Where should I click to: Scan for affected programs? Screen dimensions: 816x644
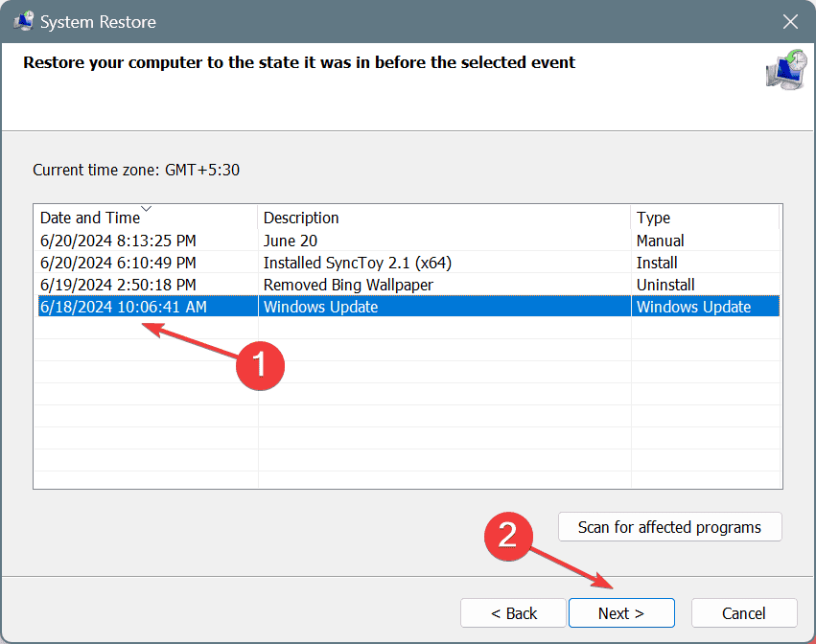pyautogui.click(x=669, y=527)
